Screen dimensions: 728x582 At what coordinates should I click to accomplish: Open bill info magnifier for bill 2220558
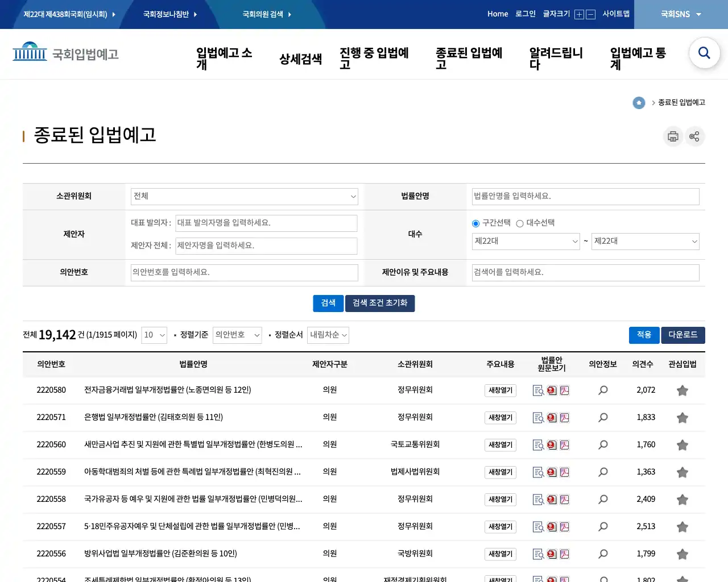tap(603, 500)
